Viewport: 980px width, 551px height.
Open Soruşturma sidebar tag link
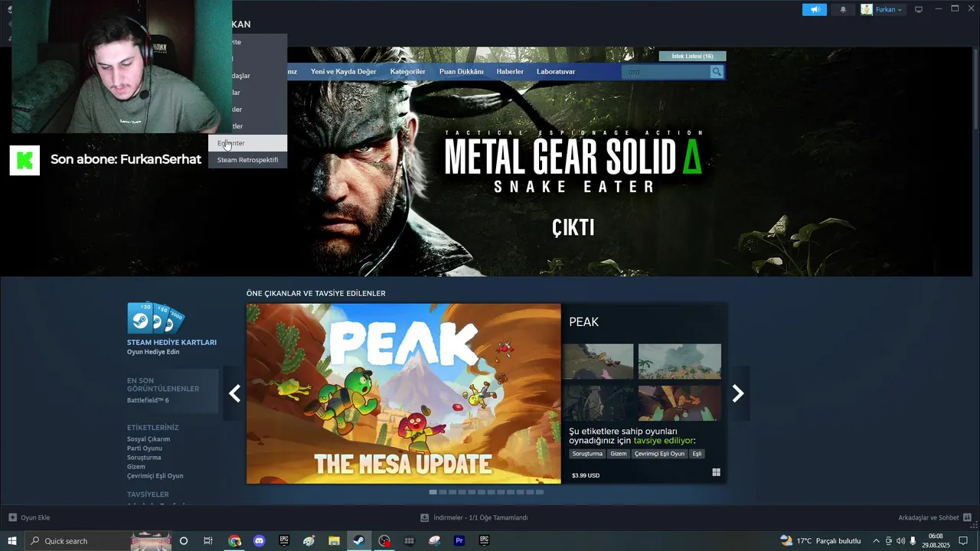click(144, 458)
